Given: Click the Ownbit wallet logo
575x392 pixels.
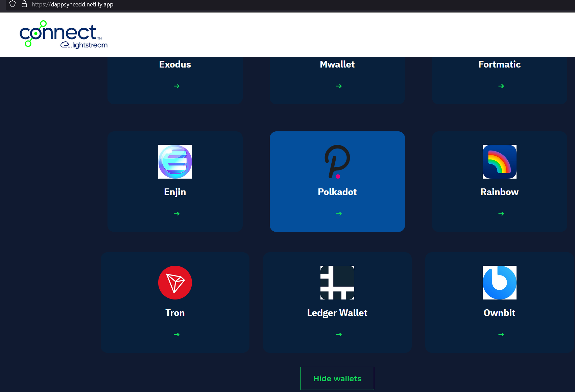Looking at the screenshot, I should [x=499, y=283].
